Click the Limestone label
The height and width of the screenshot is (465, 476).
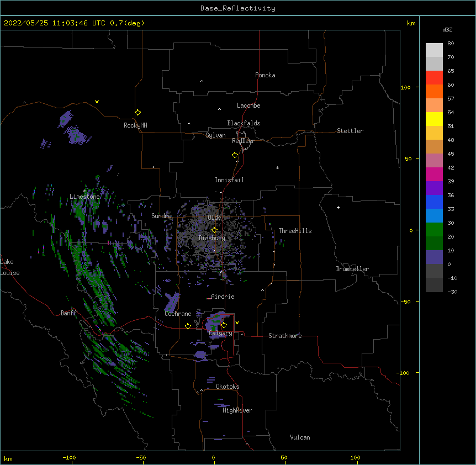[x=84, y=197]
